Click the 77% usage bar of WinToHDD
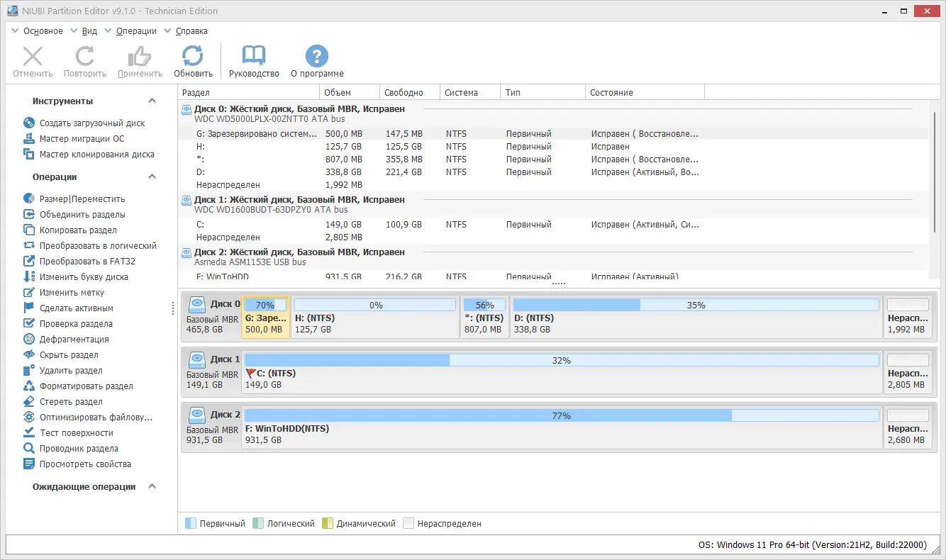The width and height of the screenshot is (946, 560). [x=562, y=415]
